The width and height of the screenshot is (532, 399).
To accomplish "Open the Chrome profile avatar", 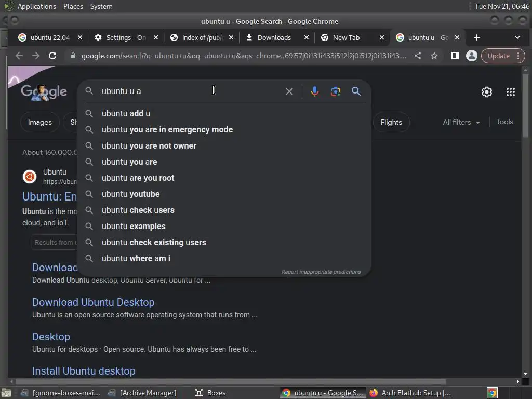I will pos(471,56).
